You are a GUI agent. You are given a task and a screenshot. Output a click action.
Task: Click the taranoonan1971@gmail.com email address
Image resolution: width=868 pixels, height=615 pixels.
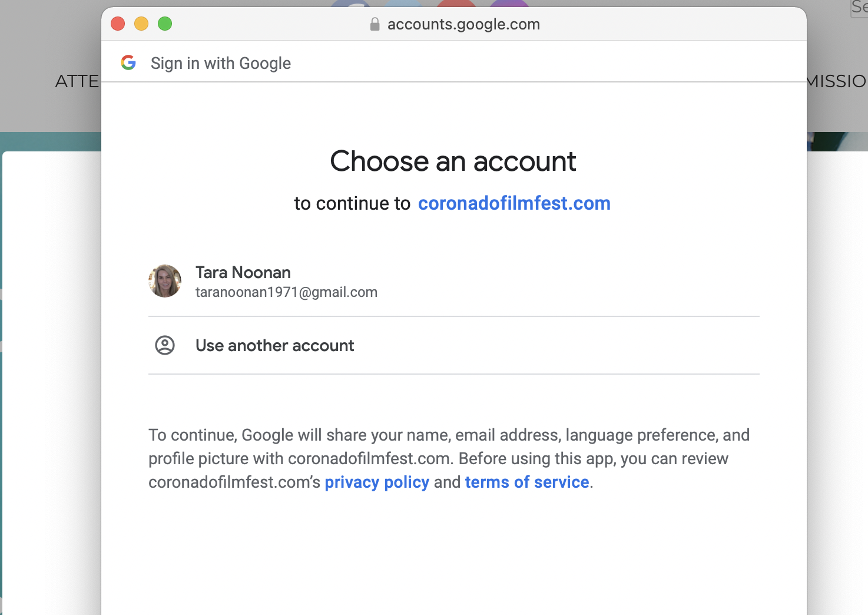pos(286,292)
